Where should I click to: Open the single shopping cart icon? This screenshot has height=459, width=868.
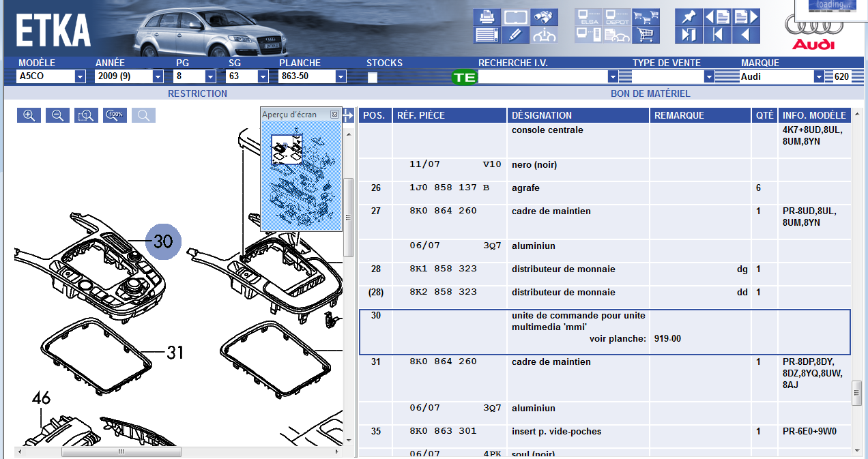point(646,35)
